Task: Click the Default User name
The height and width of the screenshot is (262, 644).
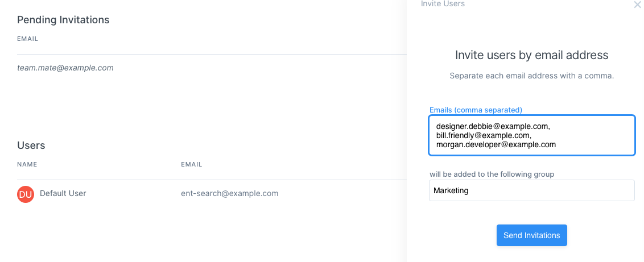Action: pos(63,193)
